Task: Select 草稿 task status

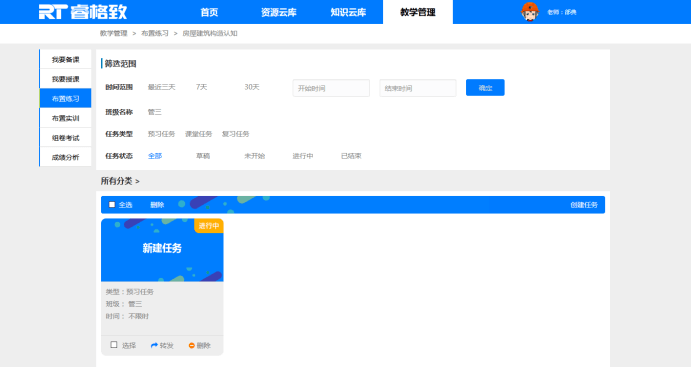Action: pyautogui.click(x=203, y=156)
